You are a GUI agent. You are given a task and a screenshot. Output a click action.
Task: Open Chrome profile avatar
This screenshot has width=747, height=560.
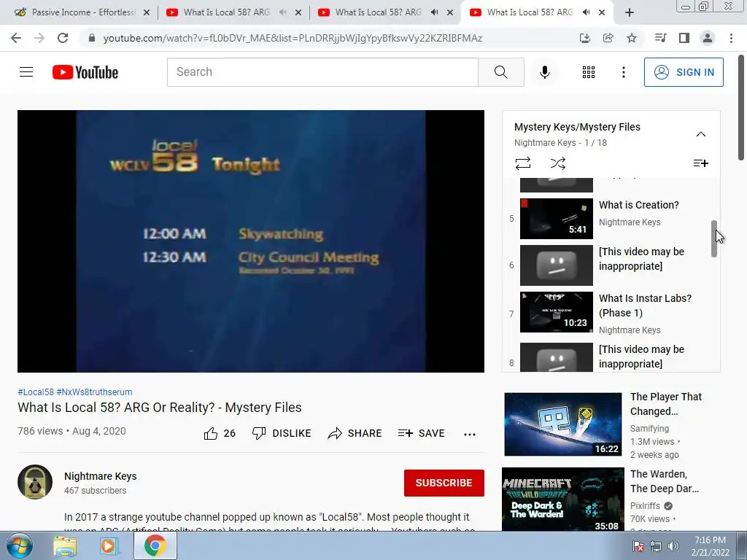click(708, 38)
